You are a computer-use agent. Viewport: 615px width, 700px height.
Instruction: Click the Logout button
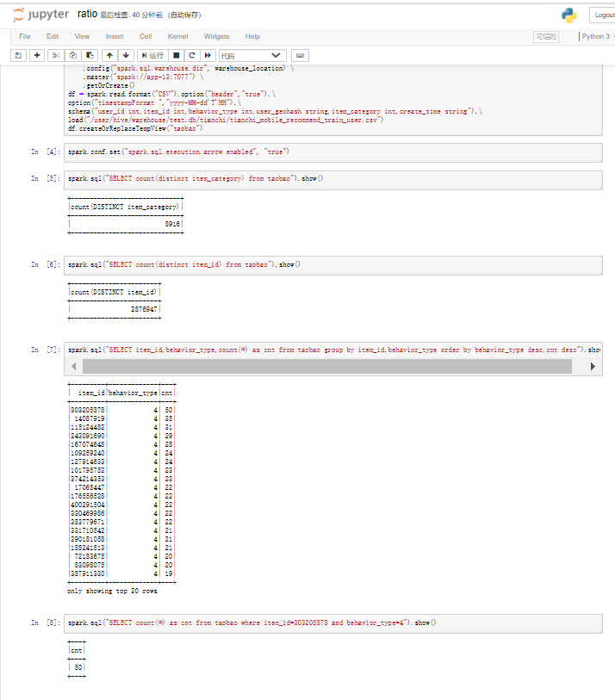pyautogui.click(x=603, y=15)
